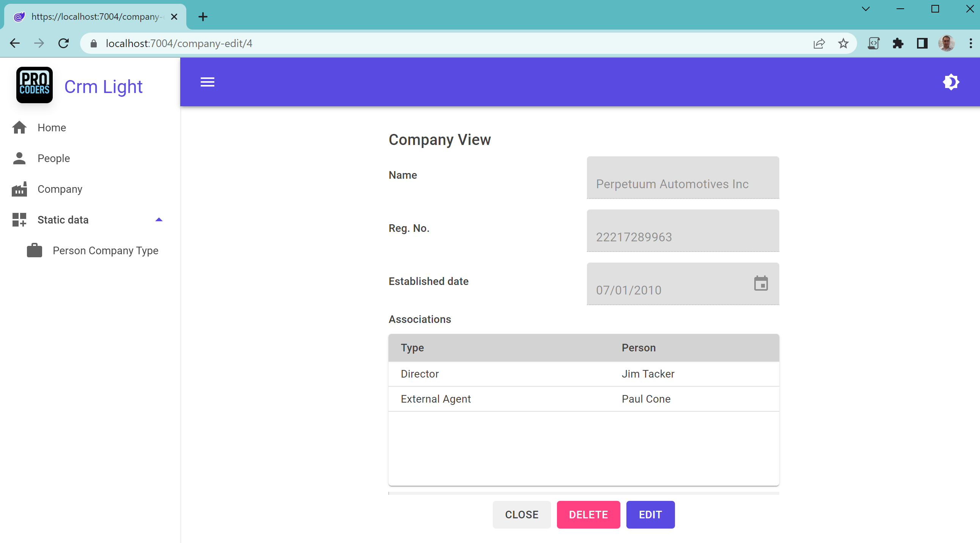
Task: Collapse the Static data group
Action: point(90,220)
